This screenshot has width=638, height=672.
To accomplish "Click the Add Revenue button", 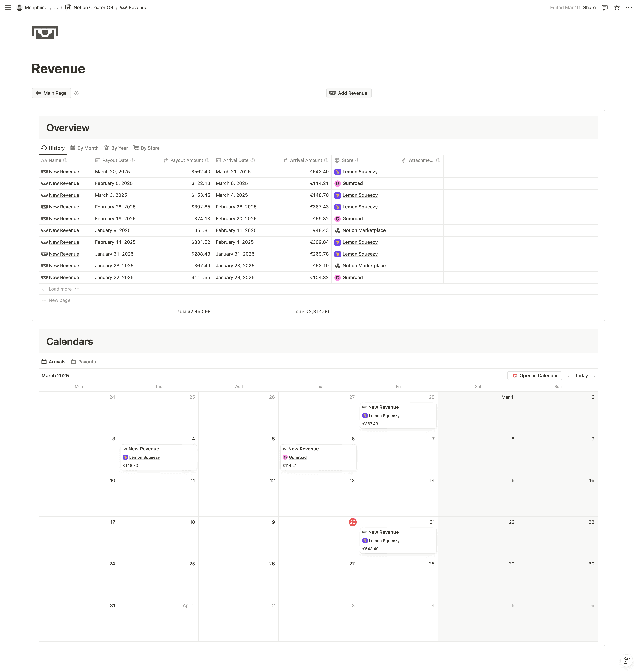I will (x=349, y=93).
